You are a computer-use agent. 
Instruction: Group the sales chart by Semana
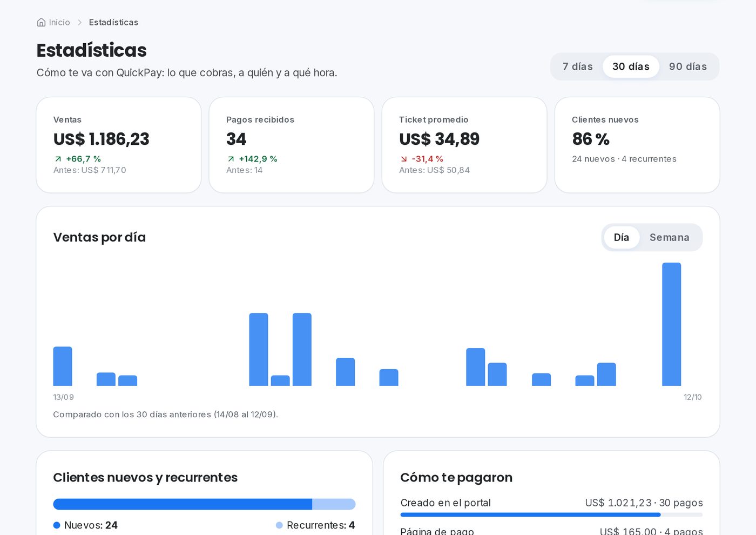pos(670,237)
